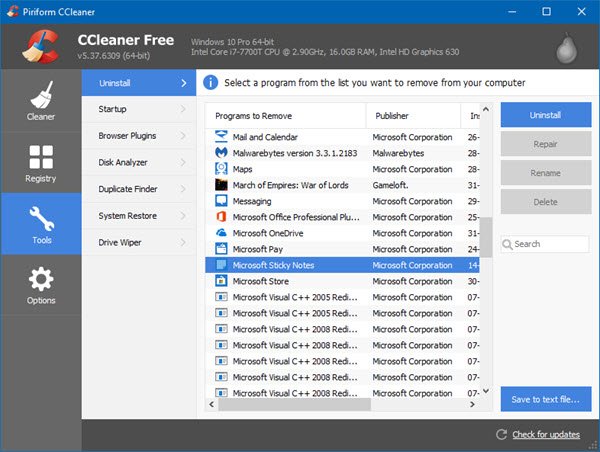This screenshot has width=600, height=452.
Task: Click the vertical scrollbar down arrow
Action: coord(486,391)
